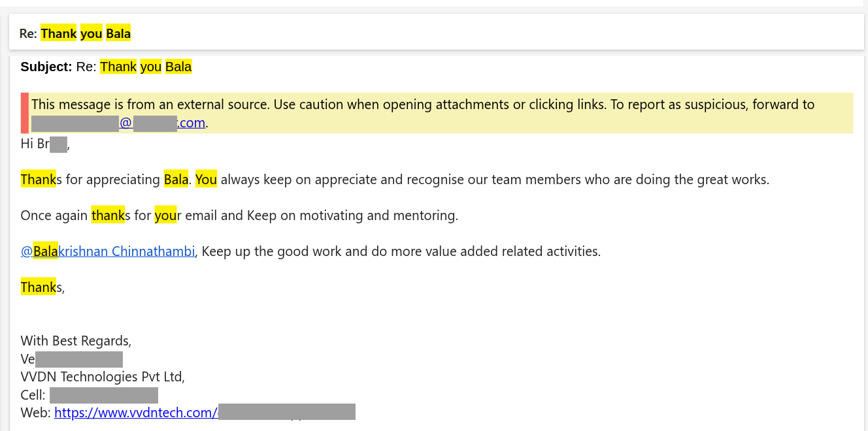Click the closing "Thanks," line
This screenshot has width=868, height=431.
pyautogui.click(x=42, y=287)
